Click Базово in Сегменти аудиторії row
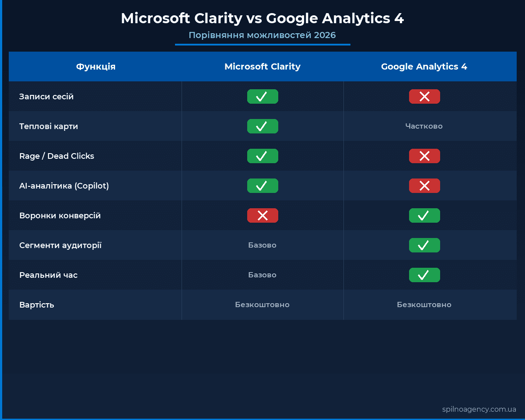525x420 pixels. pos(262,245)
